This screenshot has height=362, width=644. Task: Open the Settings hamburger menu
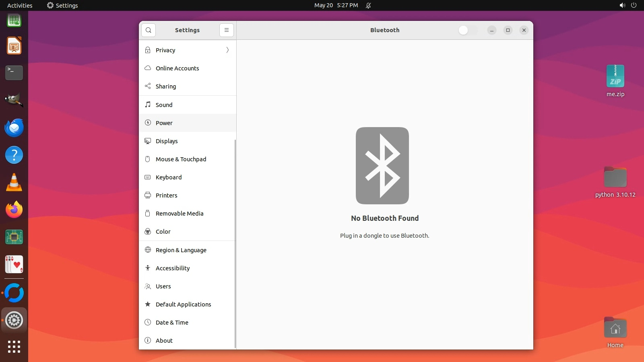point(227,30)
